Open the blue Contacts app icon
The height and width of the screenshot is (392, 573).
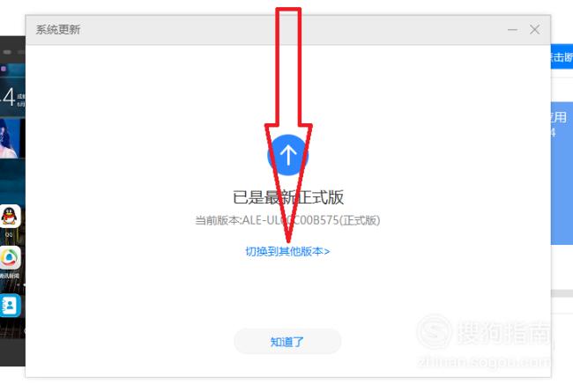click(11, 306)
